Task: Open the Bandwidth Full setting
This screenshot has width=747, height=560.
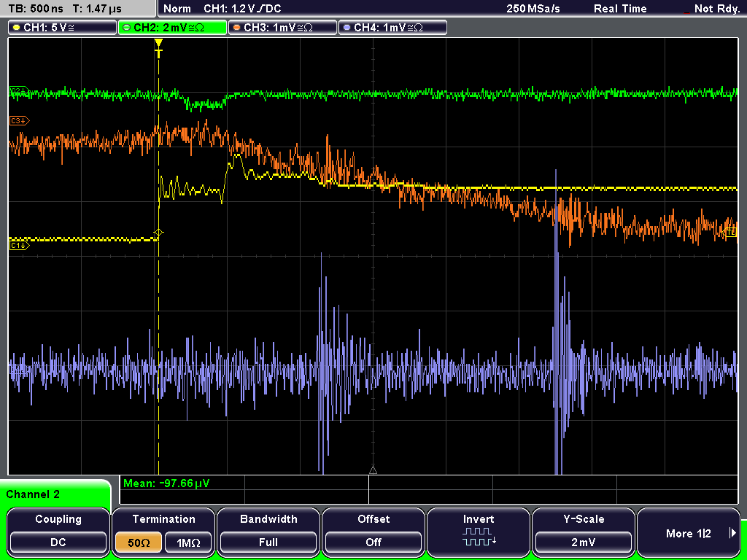Action: pyautogui.click(x=268, y=532)
